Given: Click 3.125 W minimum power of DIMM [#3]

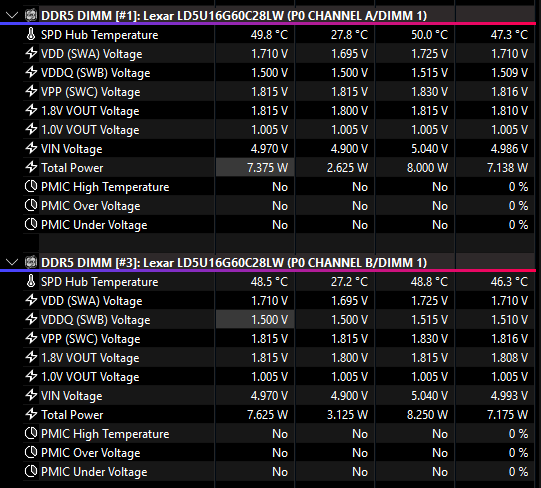Looking at the screenshot, I should (347, 414).
